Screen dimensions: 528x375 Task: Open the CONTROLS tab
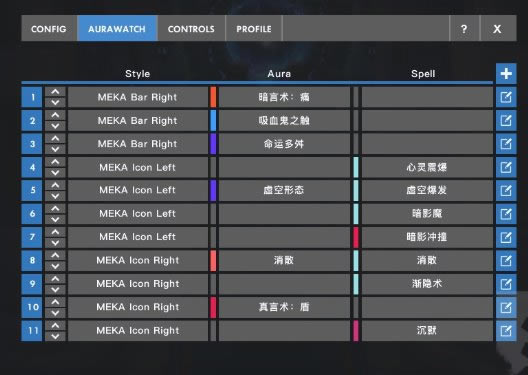click(191, 29)
